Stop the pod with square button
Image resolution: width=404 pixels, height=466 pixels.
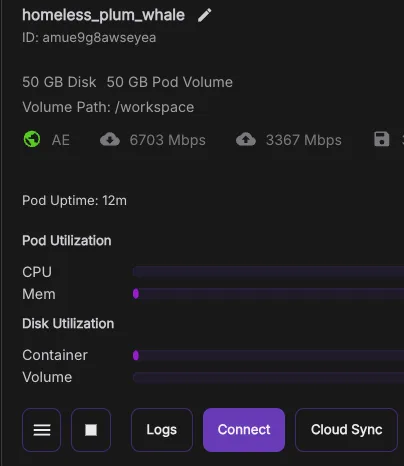pos(91,430)
